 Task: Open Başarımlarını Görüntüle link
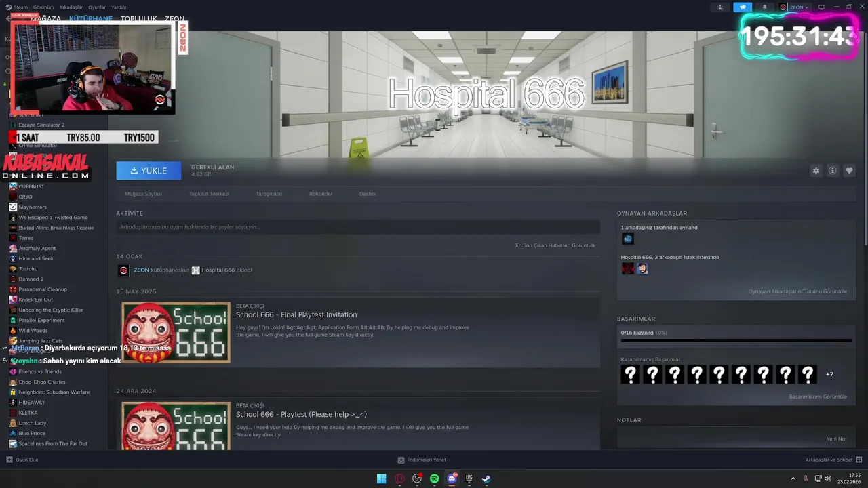[x=818, y=396]
